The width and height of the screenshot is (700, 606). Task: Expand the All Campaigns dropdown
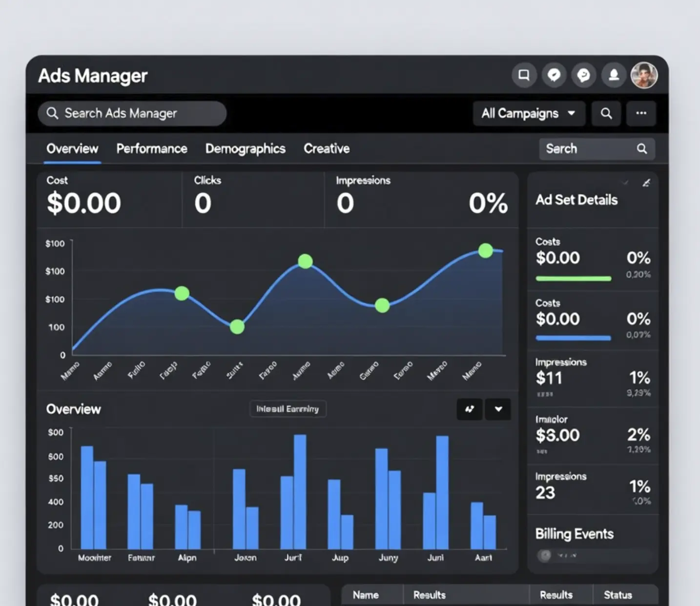point(529,113)
